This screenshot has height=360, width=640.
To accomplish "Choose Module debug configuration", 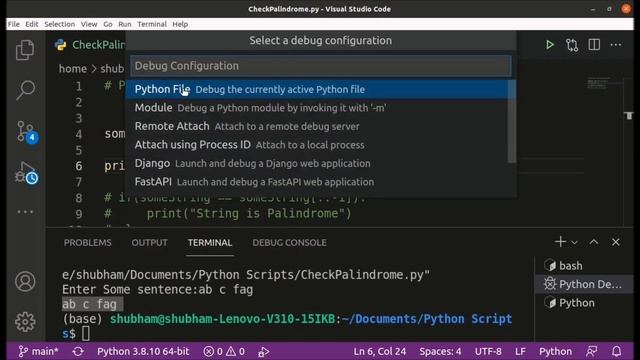I will [x=321, y=108].
